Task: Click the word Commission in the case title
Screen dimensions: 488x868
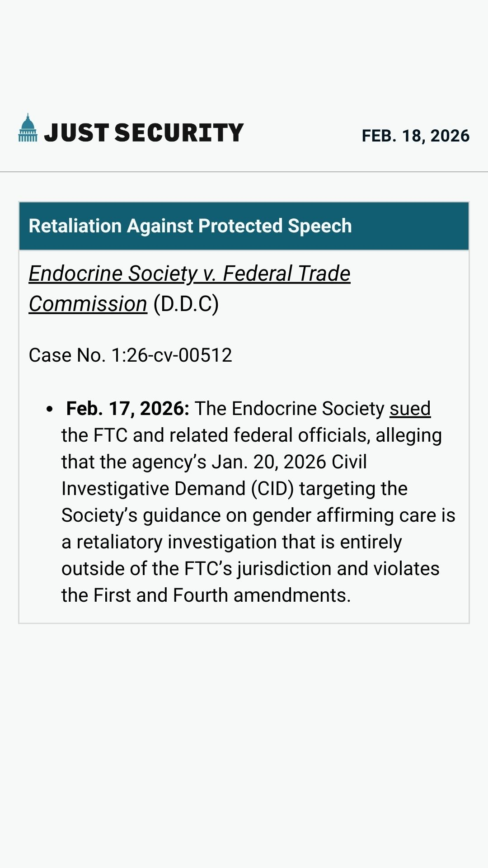Action: (x=88, y=304)
